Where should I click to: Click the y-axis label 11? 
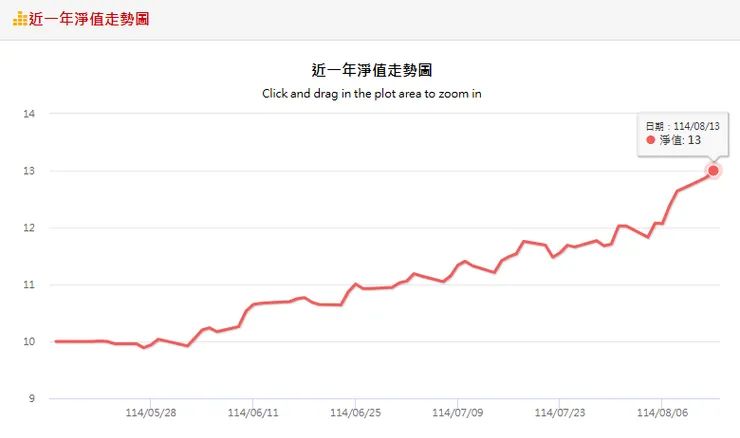(x=29, y=285)
